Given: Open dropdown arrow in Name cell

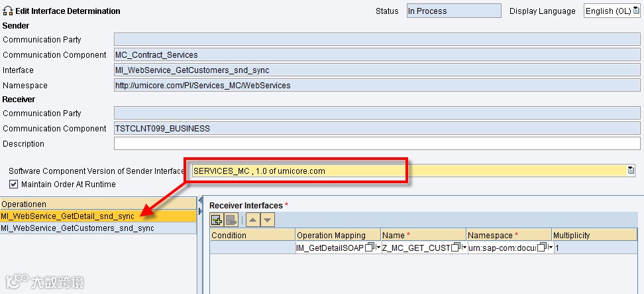Looking at the screenshot, I should pos(464,248).
